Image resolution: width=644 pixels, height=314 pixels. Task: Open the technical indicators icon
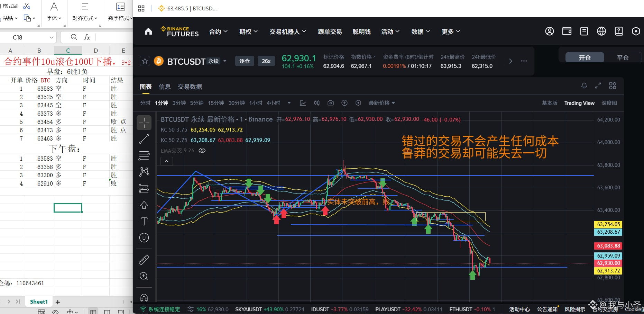pos(303,103)
